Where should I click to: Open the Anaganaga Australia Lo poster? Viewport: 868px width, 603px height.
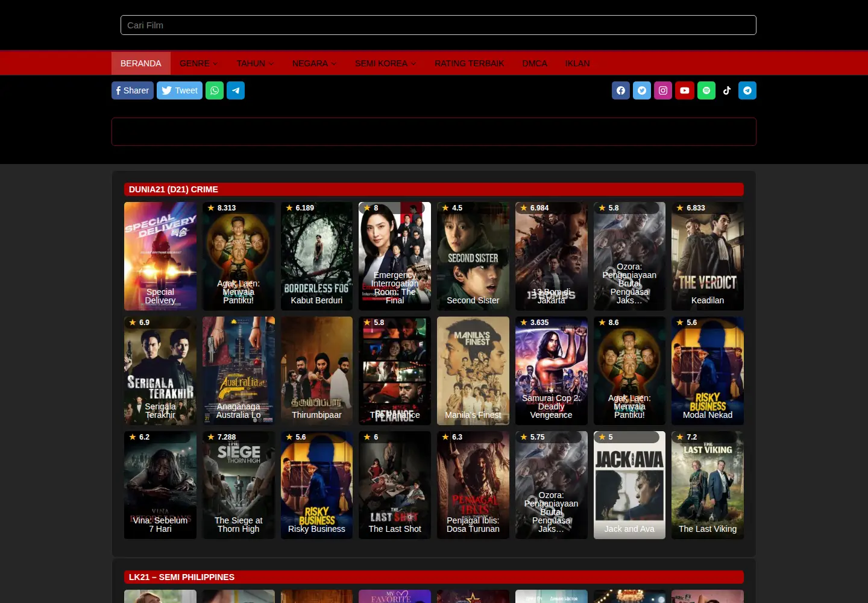click(x=239, y=371)
